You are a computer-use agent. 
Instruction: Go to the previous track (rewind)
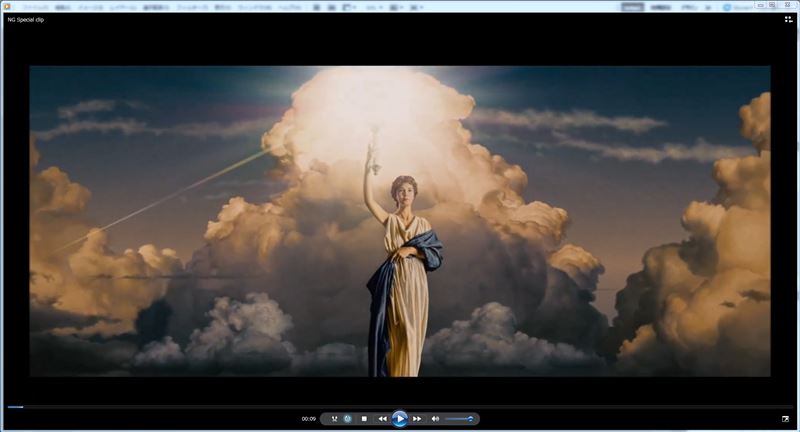[x=382, y=419]
